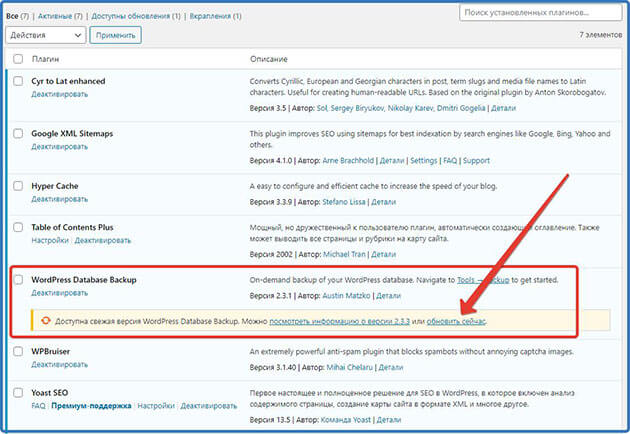Click the Описание column header
Image resolution: width=630 pixels, height=434 pixels.
pyautogui.click(x=269, y=59)
